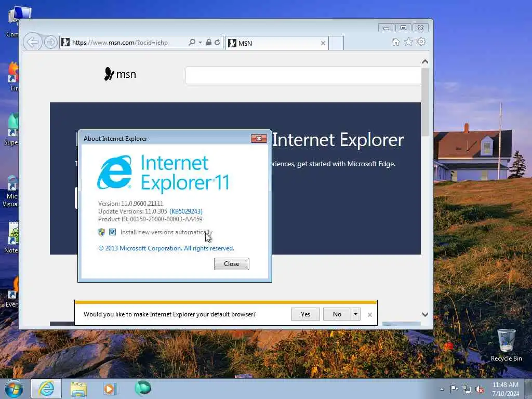Click the scrollbar up arrow
532x399 pixels.
[x=425, y=62]
